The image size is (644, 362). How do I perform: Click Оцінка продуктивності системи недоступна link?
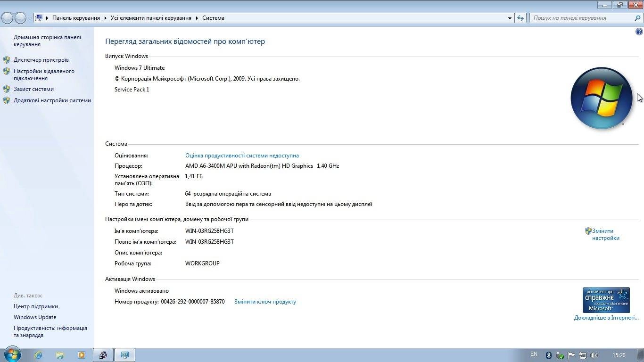[x=242, y=156]
